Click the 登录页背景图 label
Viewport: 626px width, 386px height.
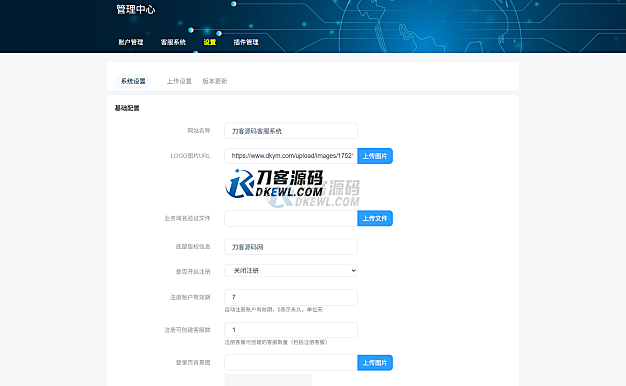pyautogui.click(x=193, y=362)
